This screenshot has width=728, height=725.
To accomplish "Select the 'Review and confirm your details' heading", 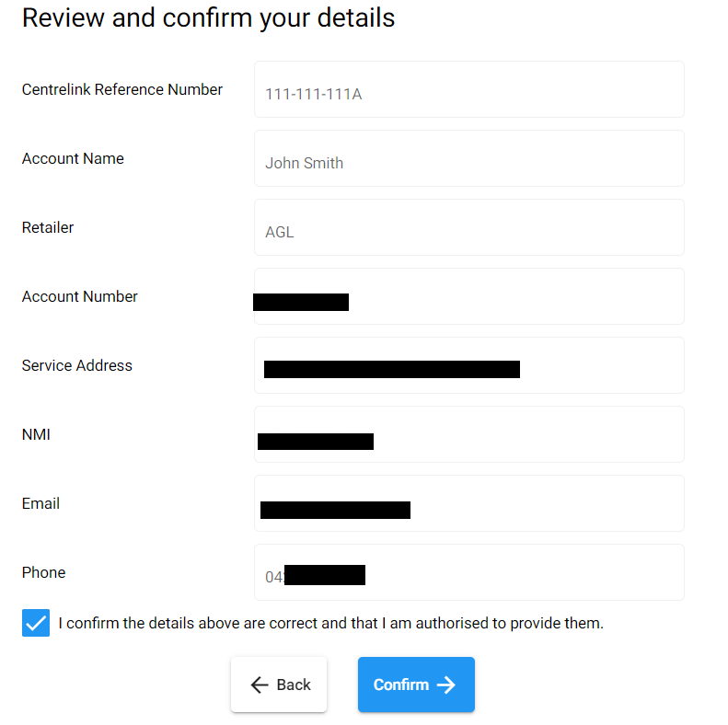I will point(209,18).
